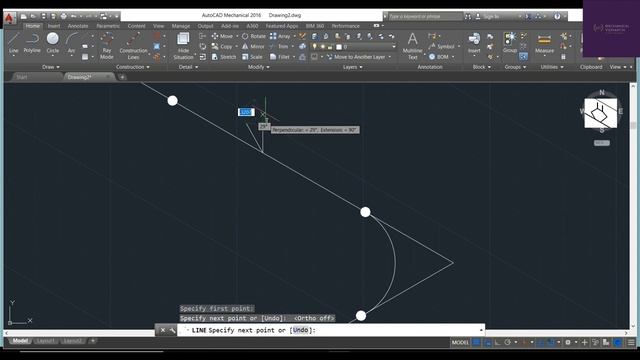Open the AutoCAD application menu button
The image size is (640, 360).
(10, 18)
